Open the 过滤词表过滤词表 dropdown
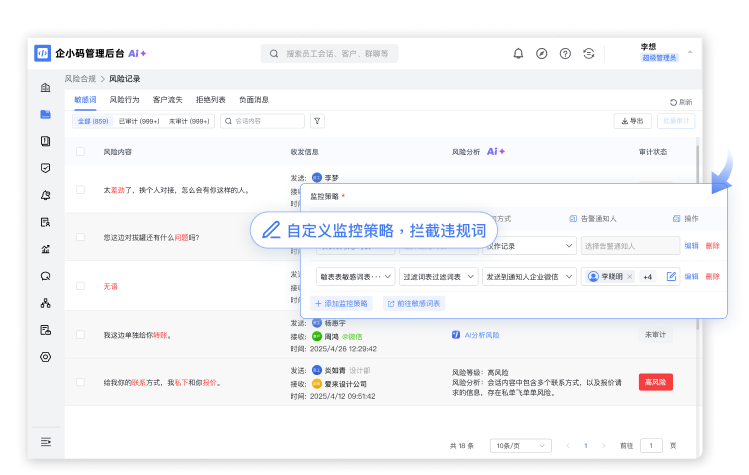 pos(439,277)
